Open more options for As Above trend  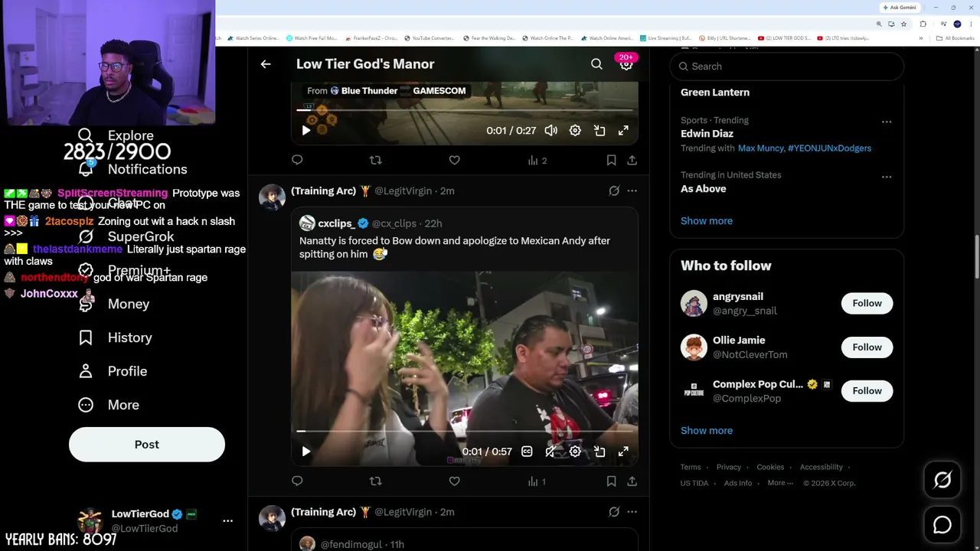[x=886, y=177]
